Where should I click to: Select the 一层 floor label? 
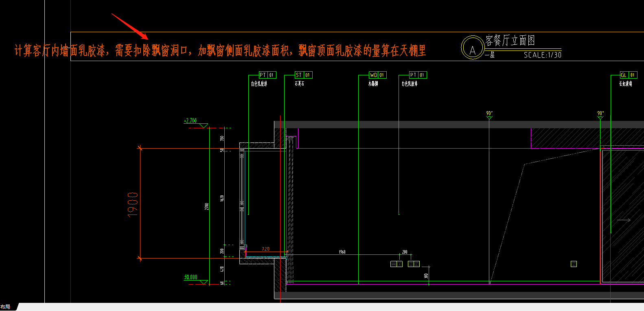click(x=490, y=55)
